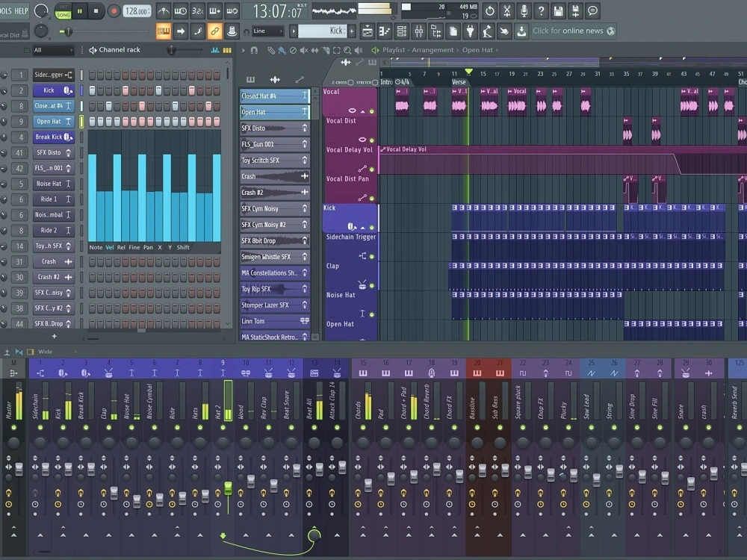The image size is (747, 560).
Task: Toggle the metronome icon
Action: pos(164,10)
